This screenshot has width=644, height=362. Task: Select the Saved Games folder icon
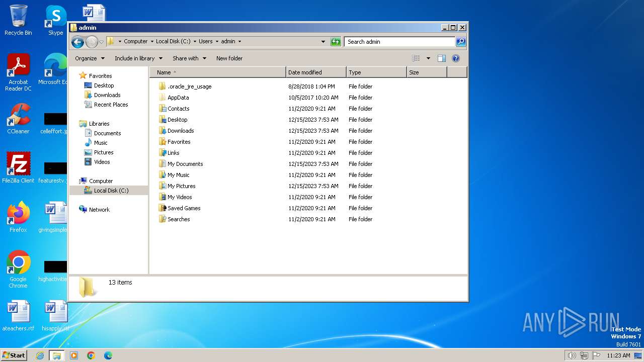[x=162, y=208]
